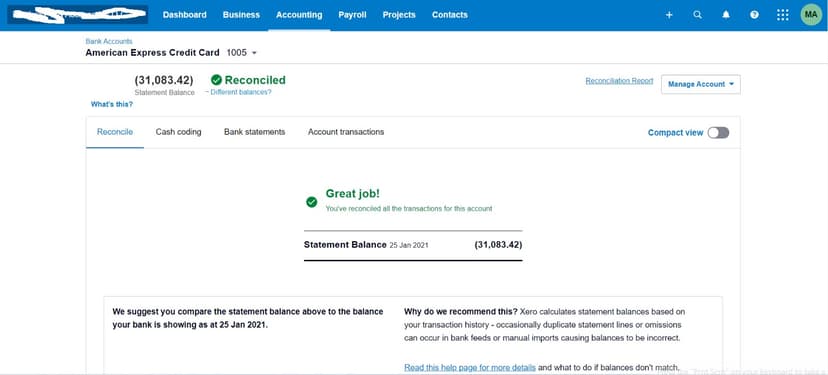Select the Reconcile tab
The image size is (828, 375).
click(x=115, y=132)
